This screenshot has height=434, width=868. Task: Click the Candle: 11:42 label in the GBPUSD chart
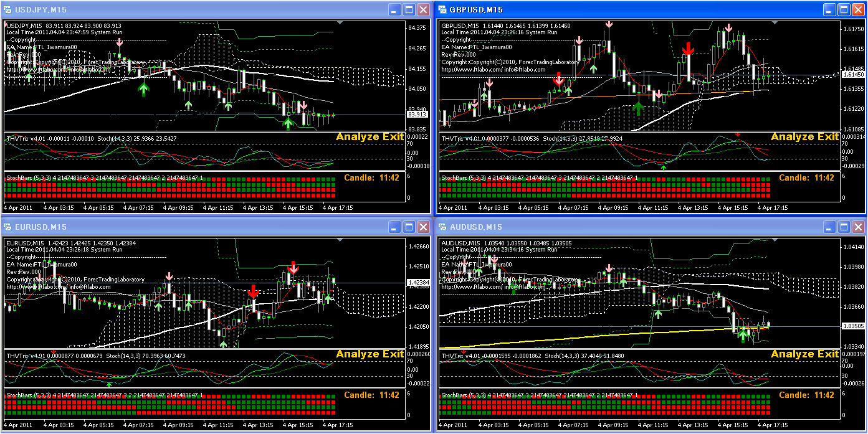(806, 178)
